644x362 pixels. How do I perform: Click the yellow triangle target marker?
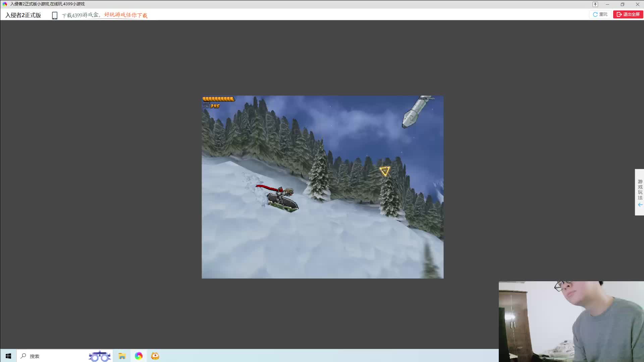[x=384, y=171]
